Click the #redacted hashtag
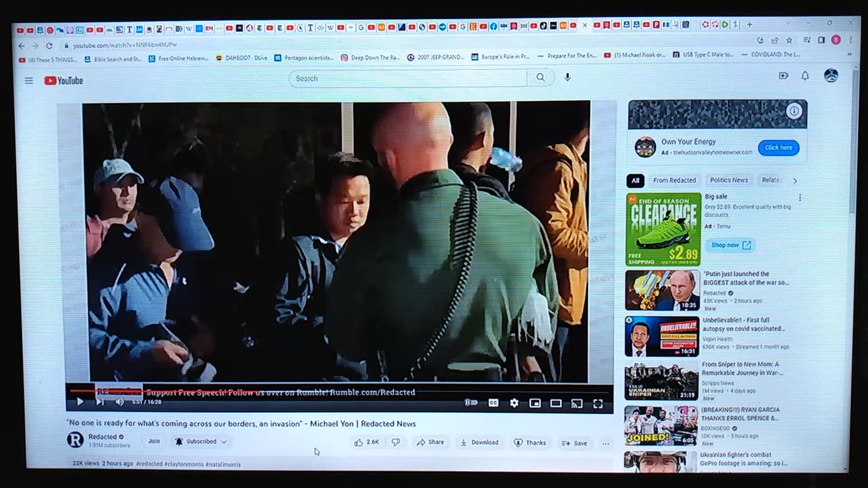The height and width of the screenshot is (488, 868). click(149, 464)
